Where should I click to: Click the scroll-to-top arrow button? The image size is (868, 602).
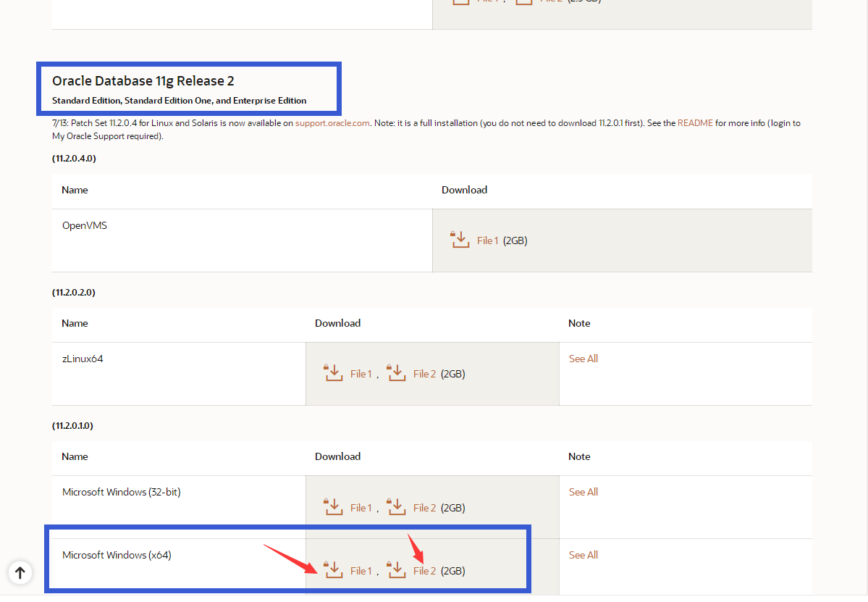click(x=20, y=572)
